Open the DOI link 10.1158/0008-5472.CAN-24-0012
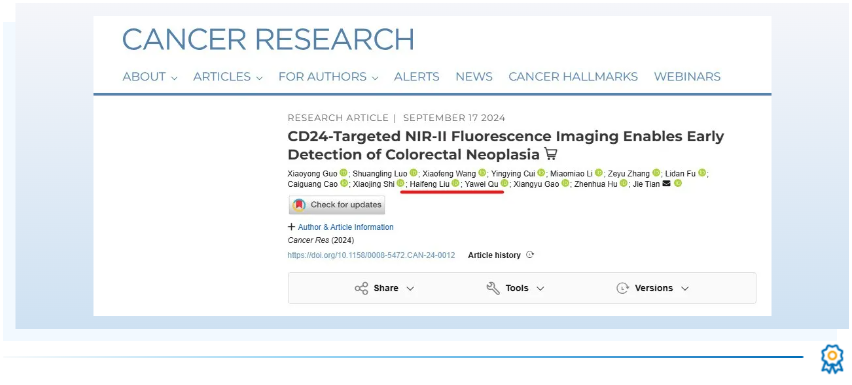Image resolution: width=852 pixels, height=385 pixels. (371, 255)
